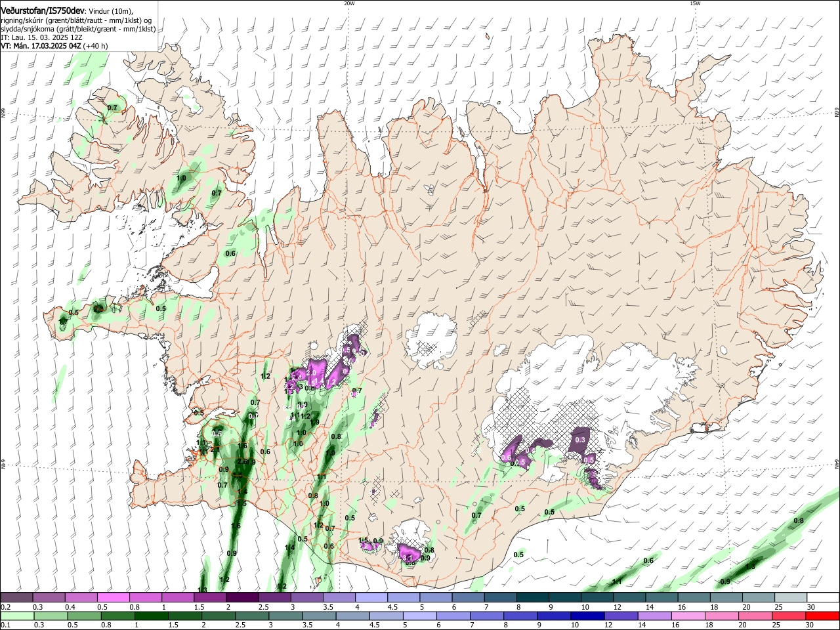
Task: Click the '0.7' value at the northern Westfjords tip
Action: pos(112,108)
